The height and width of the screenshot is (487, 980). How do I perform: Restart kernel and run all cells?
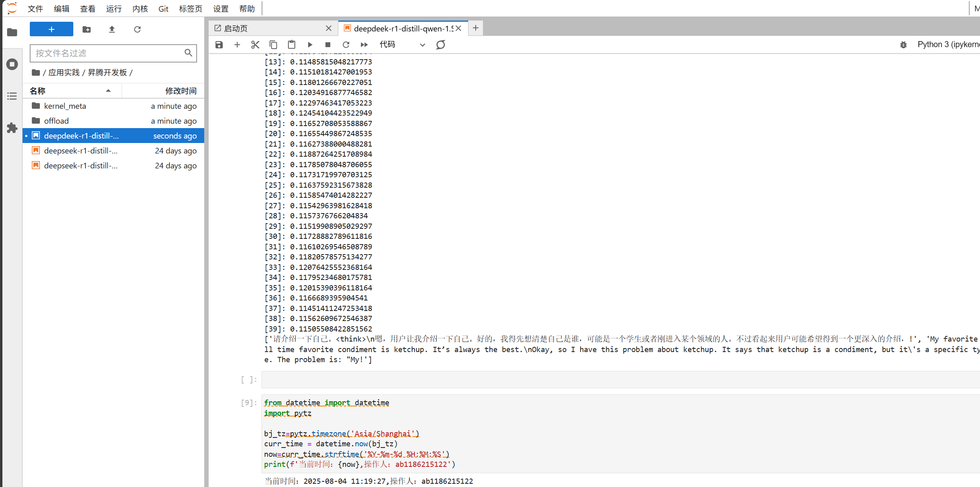pos(364,45)
